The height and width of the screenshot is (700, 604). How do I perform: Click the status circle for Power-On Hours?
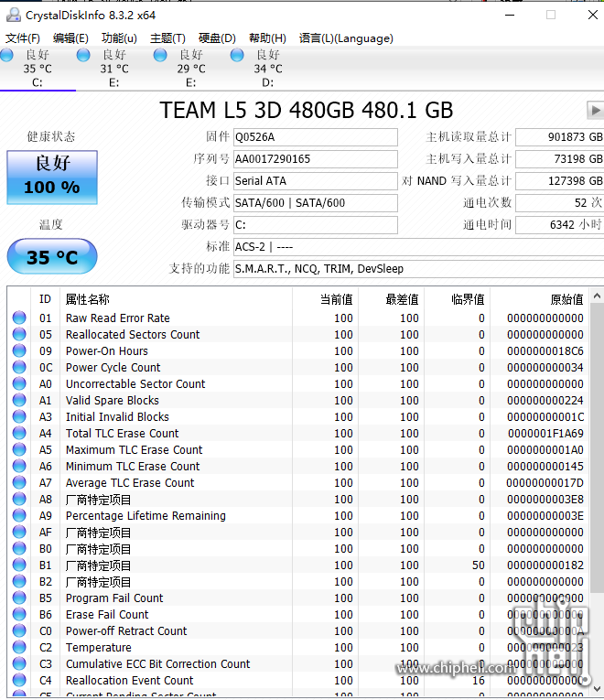pyautogui.click(x=19, y=350)
